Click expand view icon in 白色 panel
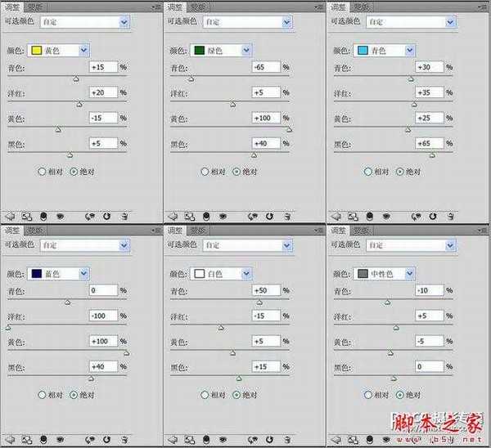Image resolution: width=491 pixels, height=448 pixels. [190, 440]
